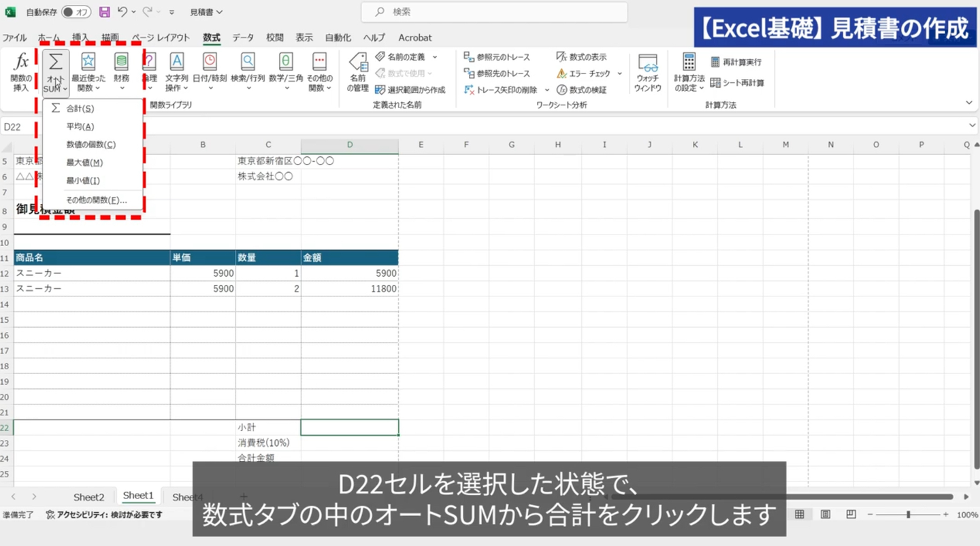
Task: Choose その他の関数(F)... from the AutoSum menu
Action: click(93, 200)
